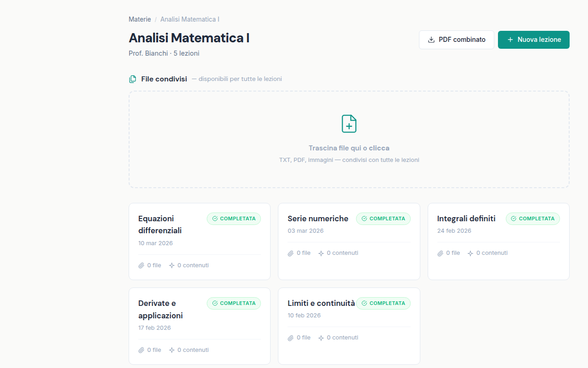Click the shared files icon beside File condivisi
588x368 pixels.
click(x=132, y=79)
